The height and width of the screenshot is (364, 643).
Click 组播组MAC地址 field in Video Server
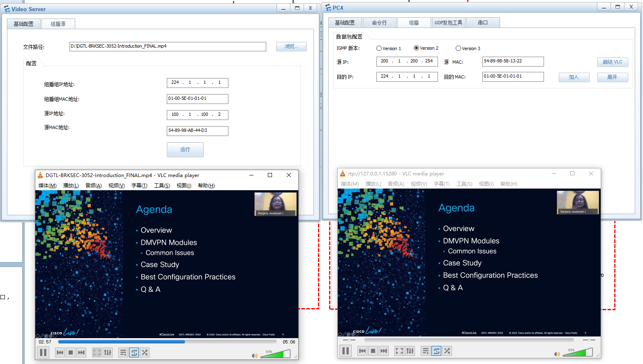coord(198,99)
